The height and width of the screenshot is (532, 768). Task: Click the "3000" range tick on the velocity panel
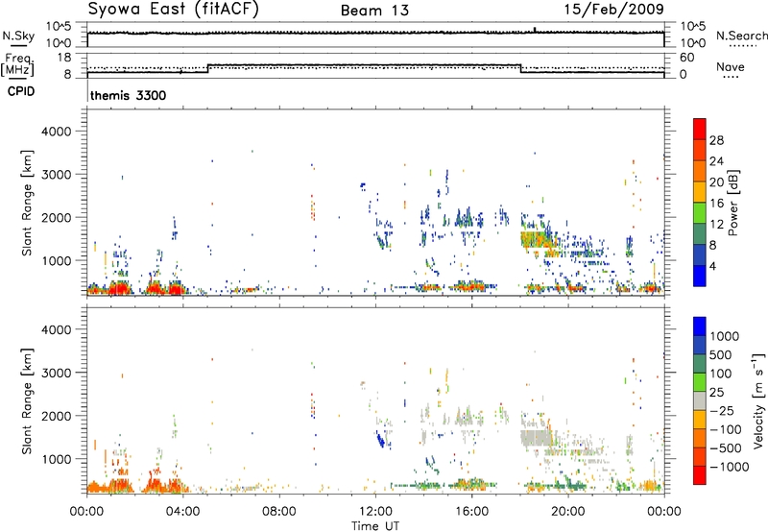click(x=56, y=373)
